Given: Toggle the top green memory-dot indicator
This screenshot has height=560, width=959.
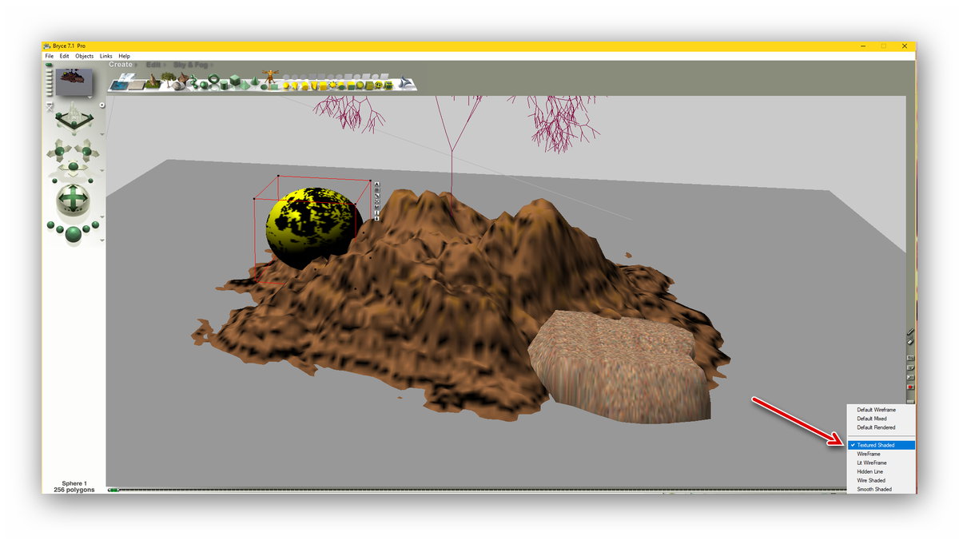Looking at the screenshot, I should point(49,64).
